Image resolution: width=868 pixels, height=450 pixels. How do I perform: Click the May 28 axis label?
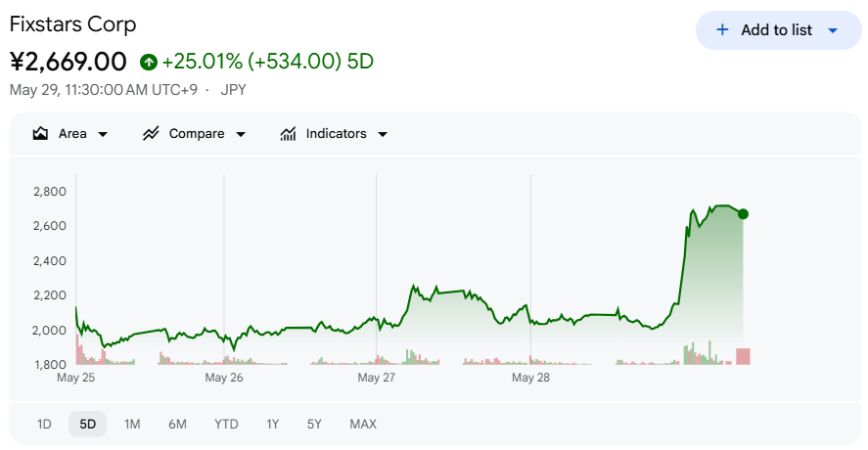pyautogui.click(x=530, y=378)
